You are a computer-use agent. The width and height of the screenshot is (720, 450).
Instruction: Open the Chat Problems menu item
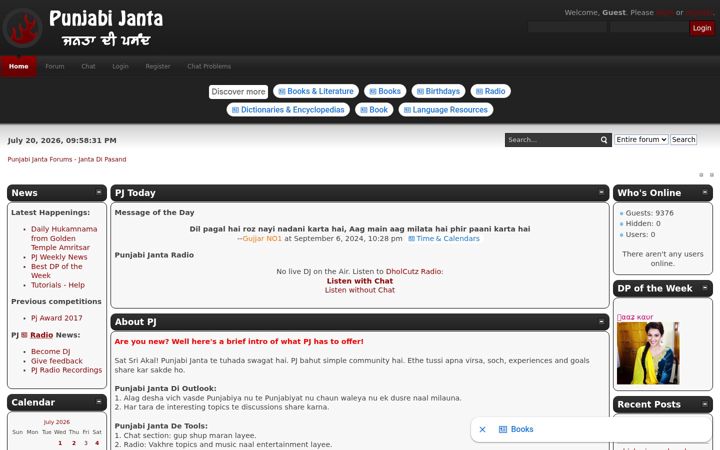click(x=209, y=66)
